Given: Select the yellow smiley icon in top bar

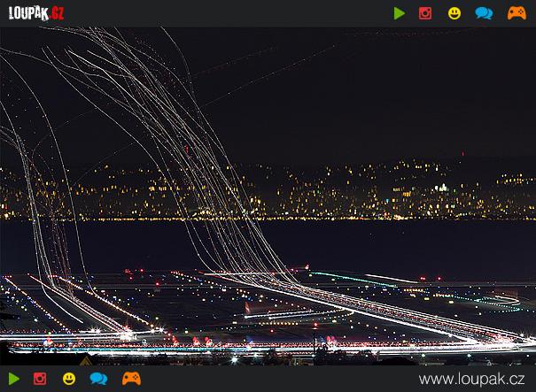Looking at the screenshot, I should pyautogui.click(x=454, y=13).
